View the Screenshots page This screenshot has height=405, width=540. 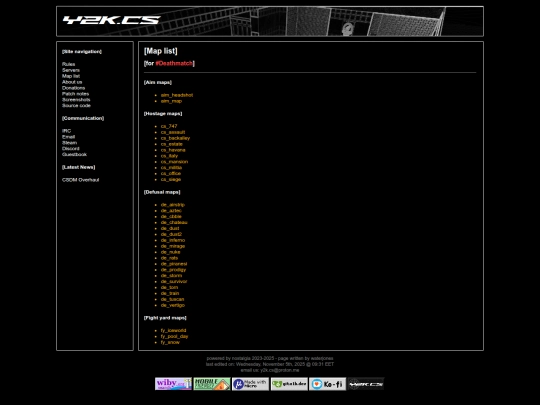coord(76,100)
